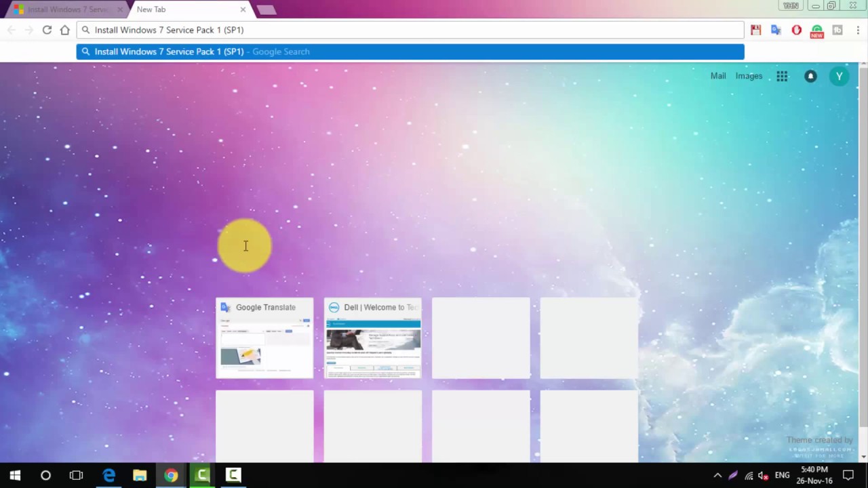This screenshot has width=868, height=488.
Task: Open the Windows Start menu
Action: pyautogui.click(x=15, y=475)
